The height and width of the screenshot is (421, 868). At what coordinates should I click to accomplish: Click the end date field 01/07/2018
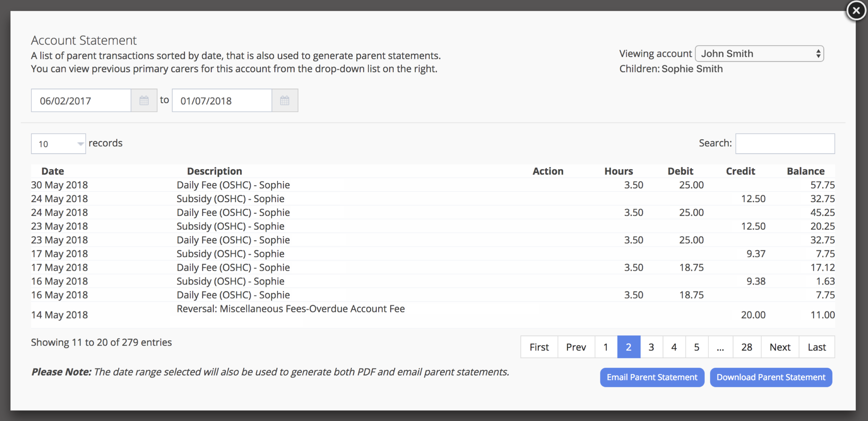coord(222,101)
